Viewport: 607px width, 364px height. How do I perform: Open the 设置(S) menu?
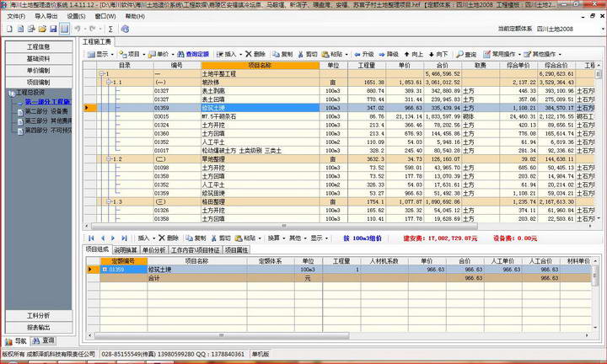click(76, 17)
